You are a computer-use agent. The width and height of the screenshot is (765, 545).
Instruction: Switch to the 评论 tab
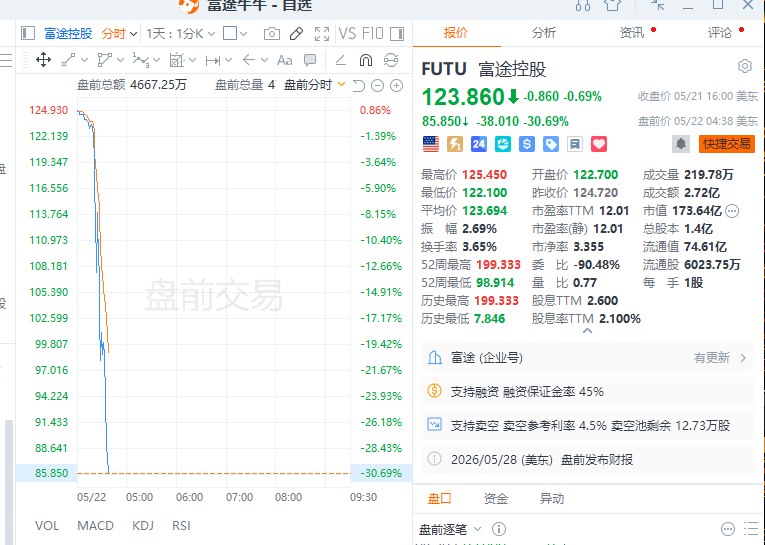point(720,33)
